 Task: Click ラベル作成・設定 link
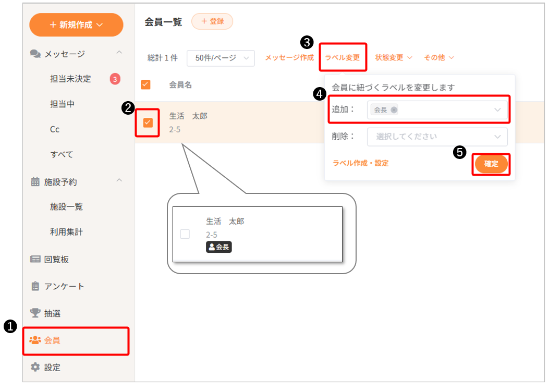(361, 163)
